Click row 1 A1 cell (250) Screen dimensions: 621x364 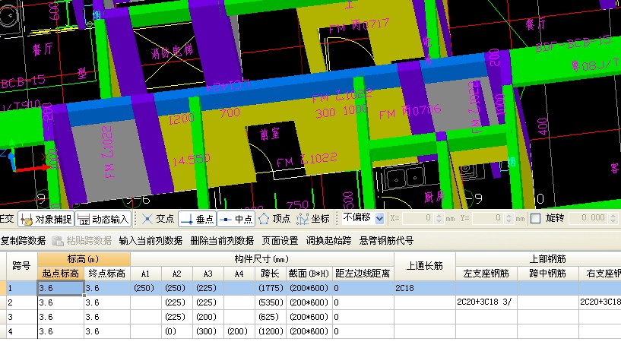[x=145, y=288]
